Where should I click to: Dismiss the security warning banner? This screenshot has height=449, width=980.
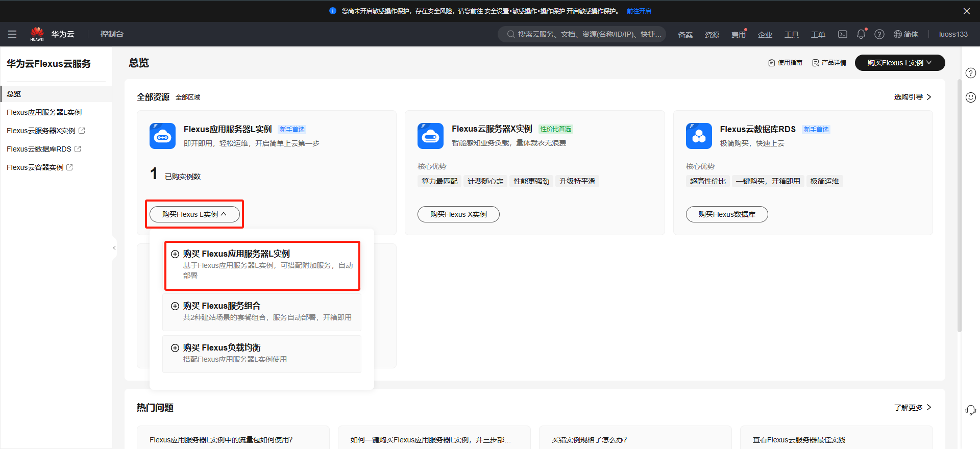click(966, 11)
